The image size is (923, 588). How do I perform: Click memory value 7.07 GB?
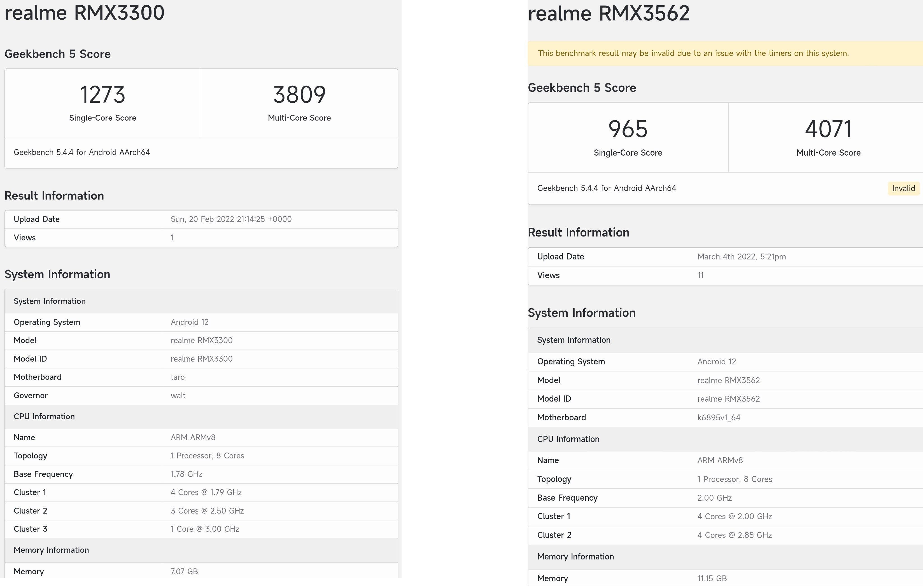tap(184, 571)
